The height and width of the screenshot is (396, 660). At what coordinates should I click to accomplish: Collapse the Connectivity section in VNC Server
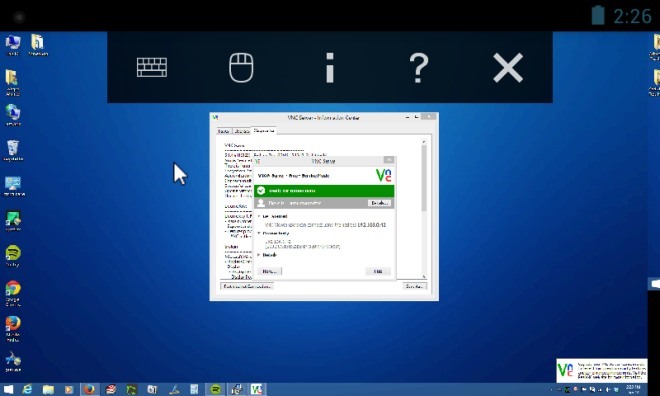(x=274, y=233)
